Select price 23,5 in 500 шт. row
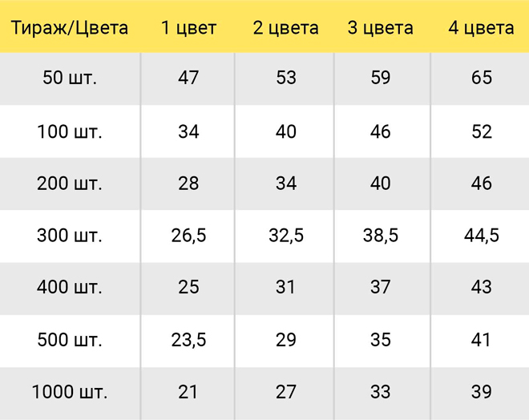529x420 pixels. (x=188, y=340)
